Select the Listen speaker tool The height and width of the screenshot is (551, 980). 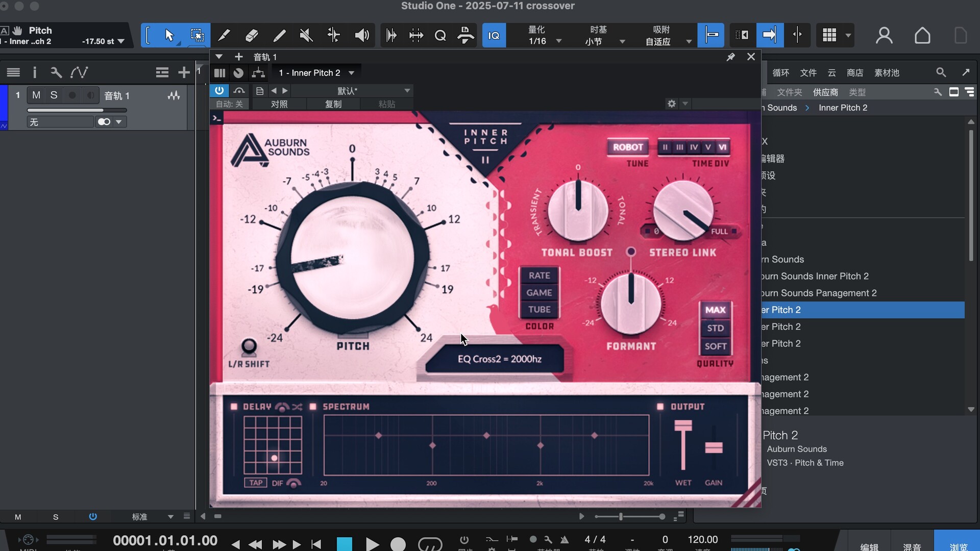(362, 35)
